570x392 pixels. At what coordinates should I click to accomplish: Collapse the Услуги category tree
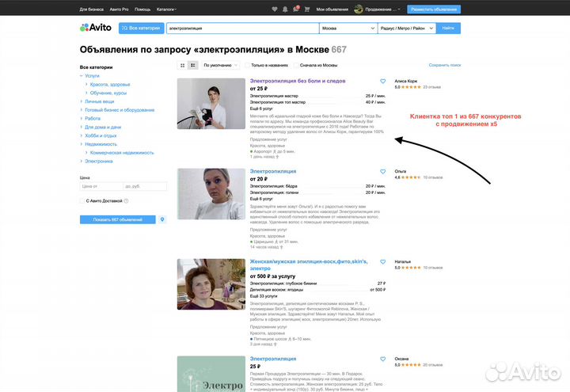(82, 76)
